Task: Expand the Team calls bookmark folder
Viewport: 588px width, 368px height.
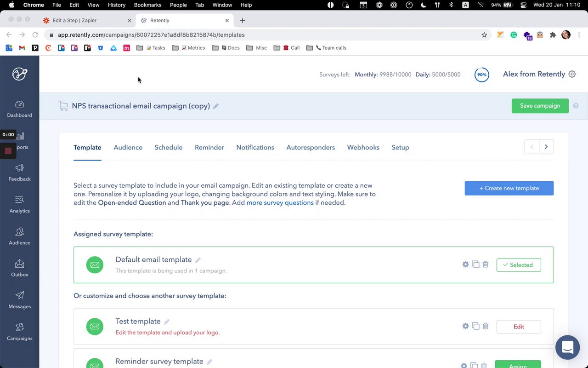Action: click(326, 48)
